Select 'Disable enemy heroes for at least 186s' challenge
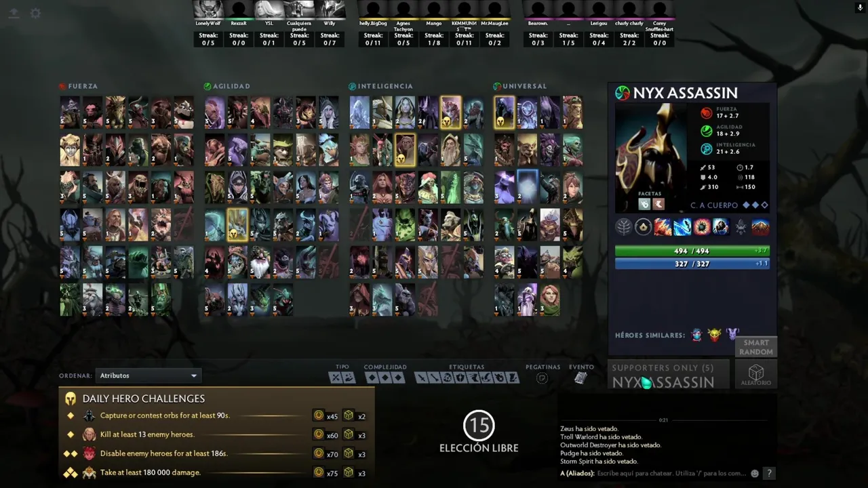The image size is (868, 488). click(x=217, y=453)
